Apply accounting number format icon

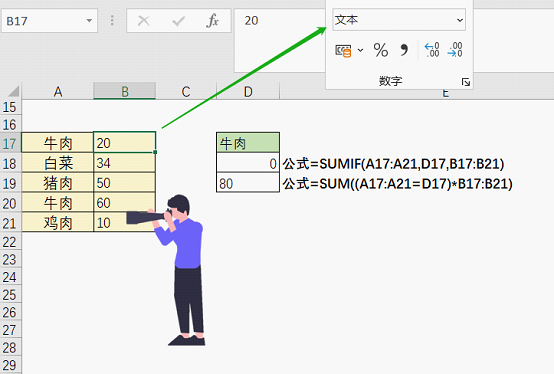(x=343, y=51)
